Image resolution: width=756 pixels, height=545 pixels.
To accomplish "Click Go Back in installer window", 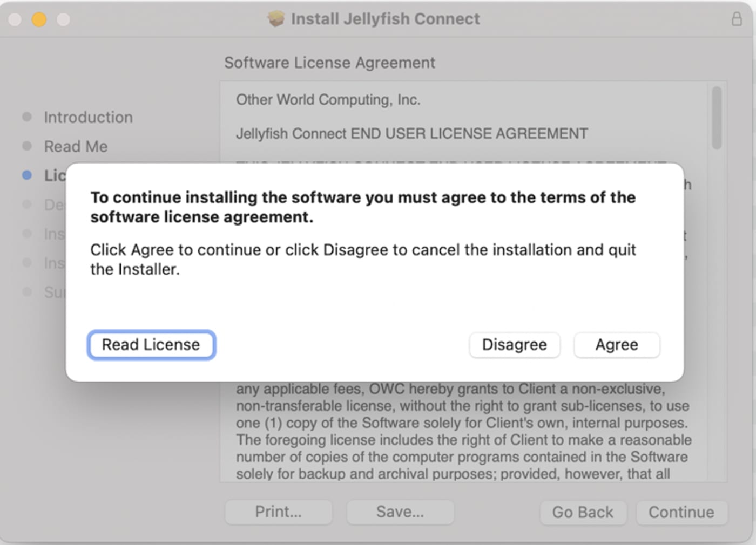I will click(583, 512).
